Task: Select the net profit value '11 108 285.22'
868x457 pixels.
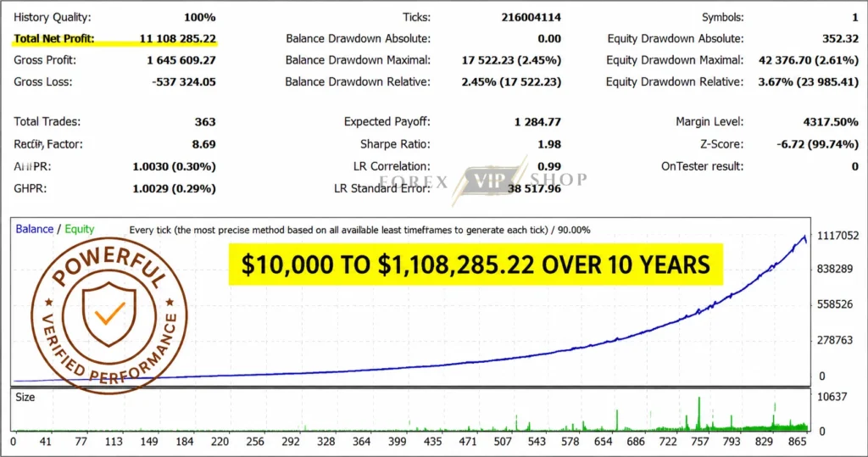Action: click(178, 39)
